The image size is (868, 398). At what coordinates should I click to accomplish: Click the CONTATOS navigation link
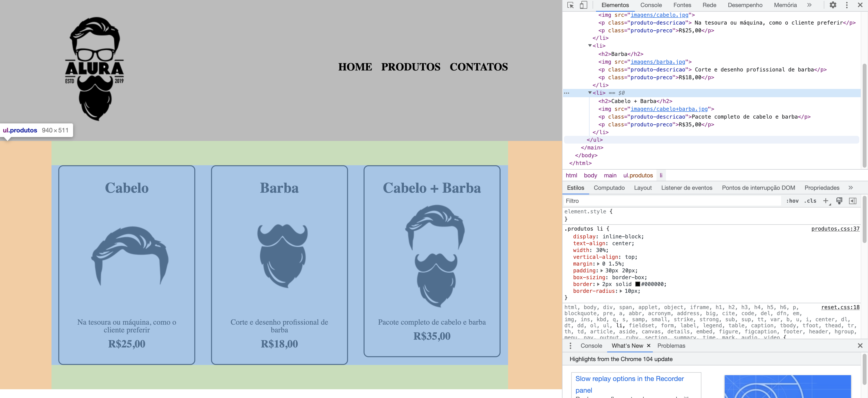point(478,67)
